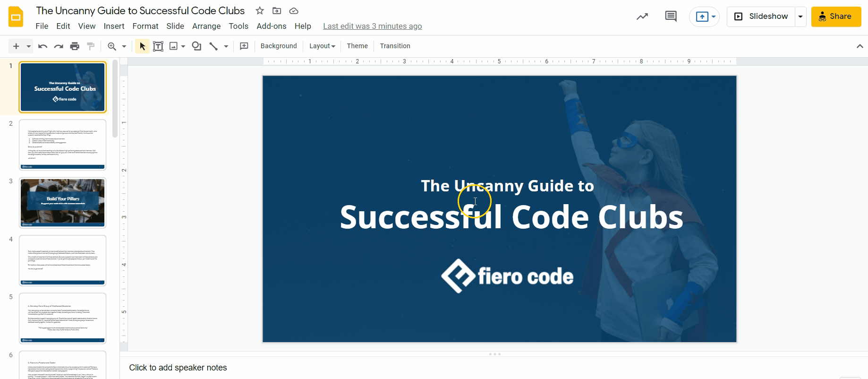The width and height of the screenshot is (868, 379).
Task: Open the zoom level dropdown arrow
Action: (x=124, y=46)
